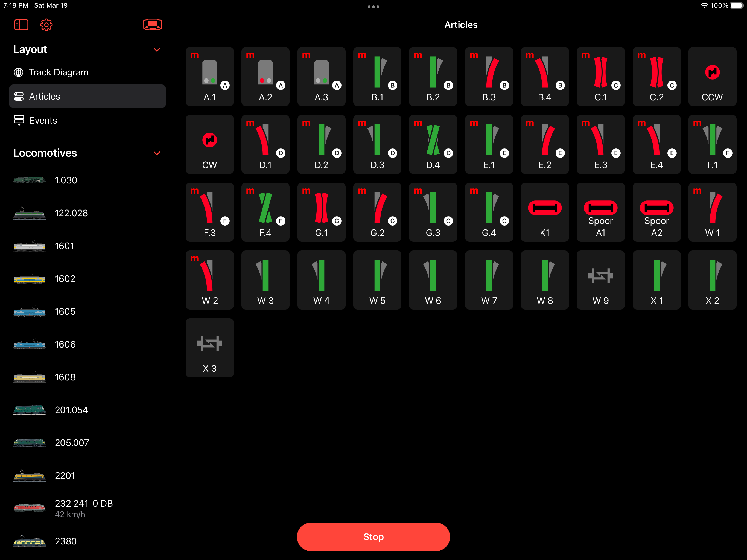This screenshot has height=560, width=747.
Task: Switch turnout E.2
Action: click(x=545, y=145)
